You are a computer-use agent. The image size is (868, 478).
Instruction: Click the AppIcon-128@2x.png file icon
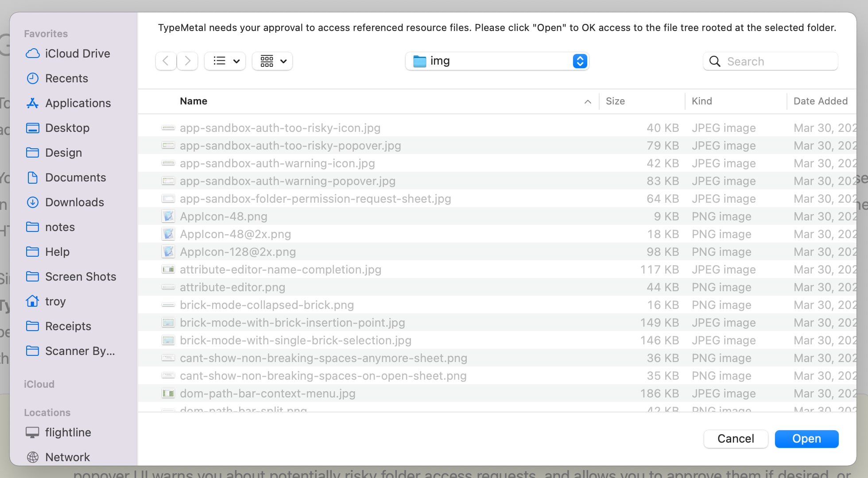[x=168, y=252]
